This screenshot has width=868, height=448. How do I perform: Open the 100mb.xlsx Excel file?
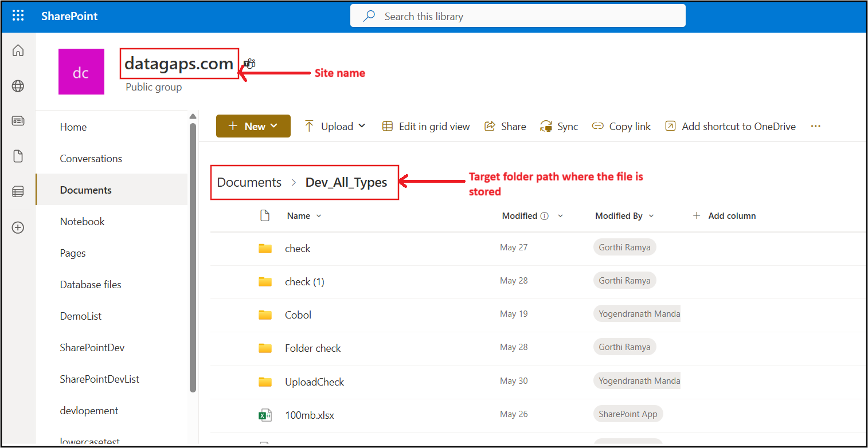[x=309, y=415]
